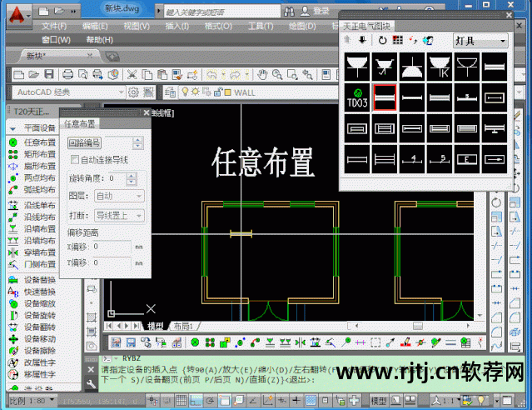Click the Cut scissors icon
Screen dimensions: 532x410
pyautogui.click(x=132, y=74)
